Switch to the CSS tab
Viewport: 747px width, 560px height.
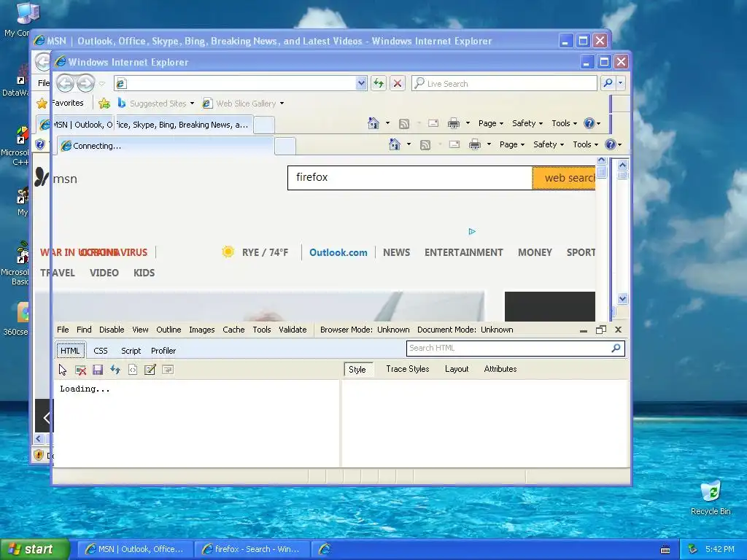(101, 351)
